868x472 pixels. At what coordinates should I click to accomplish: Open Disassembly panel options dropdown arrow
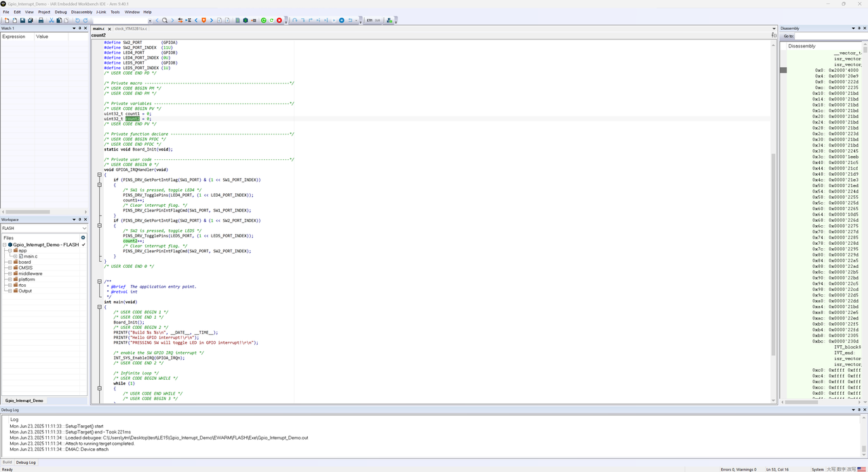(854, 28)
